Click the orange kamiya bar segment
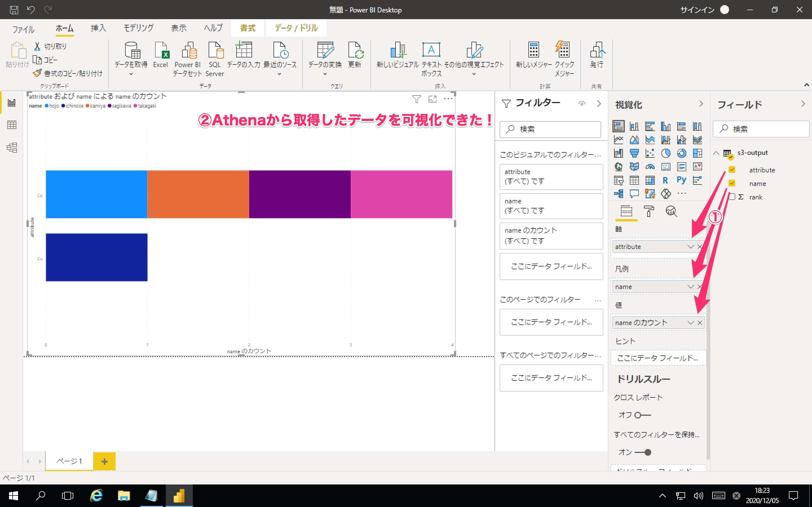 click(198, 194)
